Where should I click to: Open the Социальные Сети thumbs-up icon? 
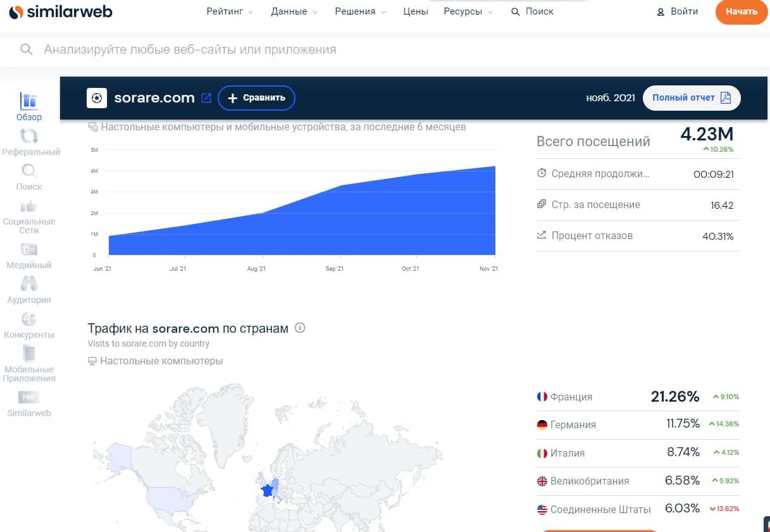click(29, 206)
